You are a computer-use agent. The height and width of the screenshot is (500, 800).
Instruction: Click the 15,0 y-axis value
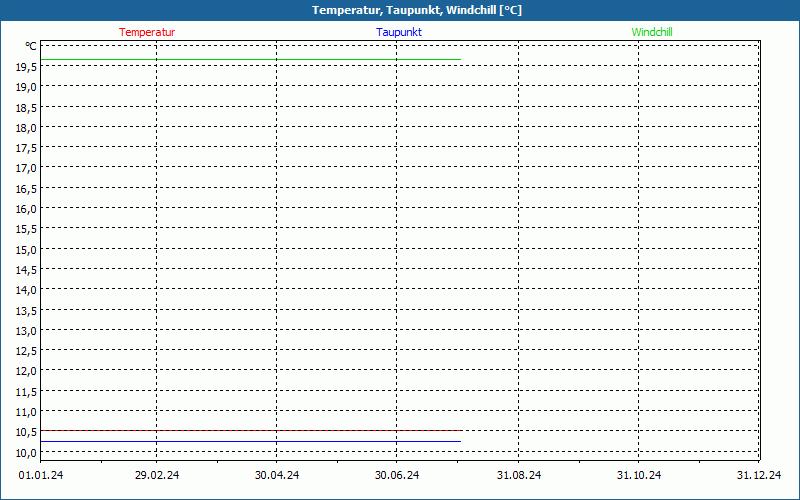tap(26, 250)
